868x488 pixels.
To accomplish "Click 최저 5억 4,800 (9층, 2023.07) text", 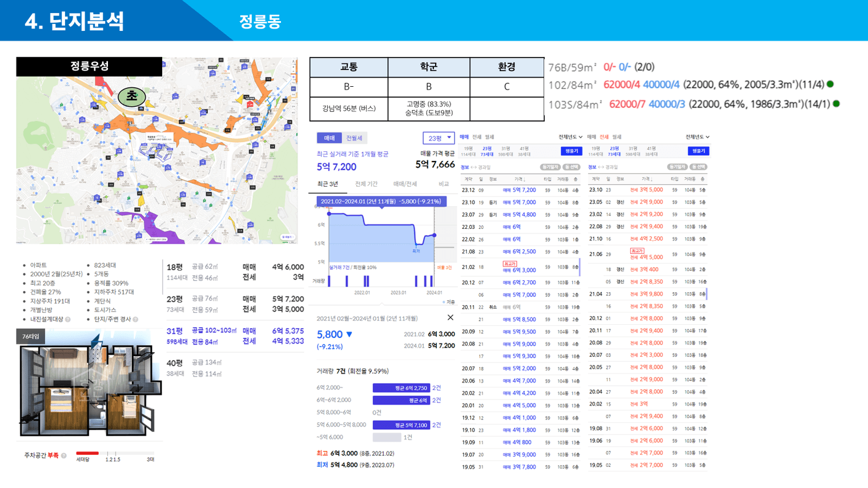I will point(355,465).
